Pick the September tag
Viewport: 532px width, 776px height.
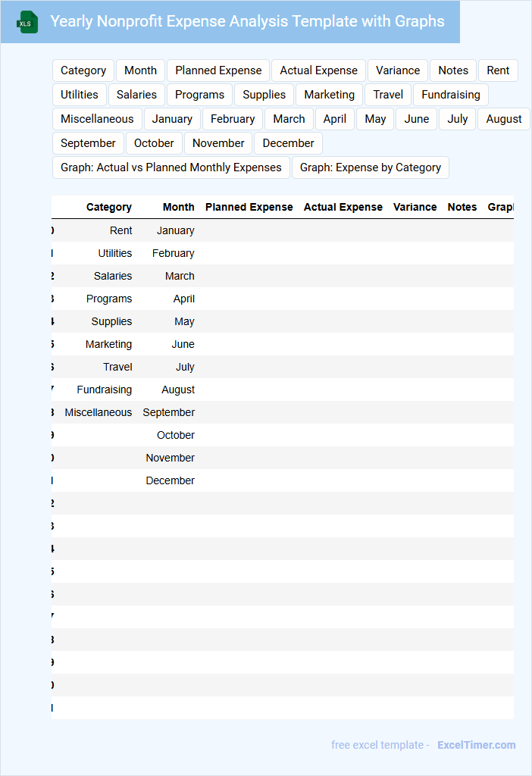tap(88, 143)
